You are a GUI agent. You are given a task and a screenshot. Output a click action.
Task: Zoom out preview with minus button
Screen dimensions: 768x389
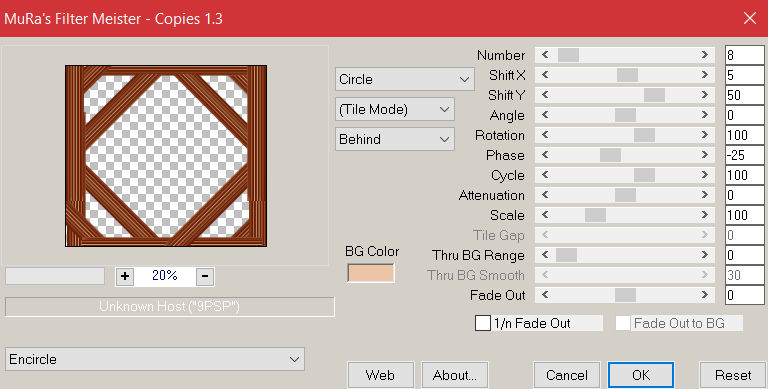pyautogui.click(x=205, y=276)
